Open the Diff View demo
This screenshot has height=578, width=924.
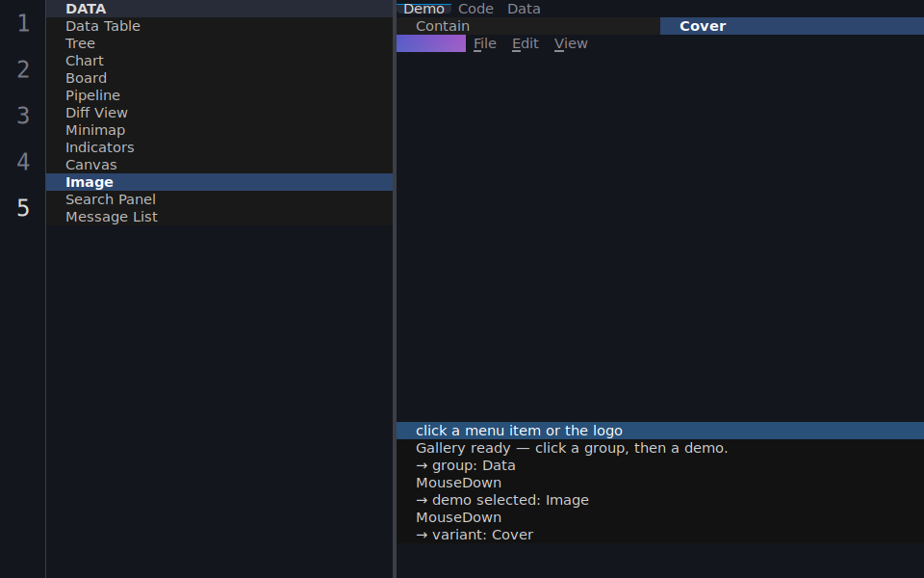tap(219, 113)
